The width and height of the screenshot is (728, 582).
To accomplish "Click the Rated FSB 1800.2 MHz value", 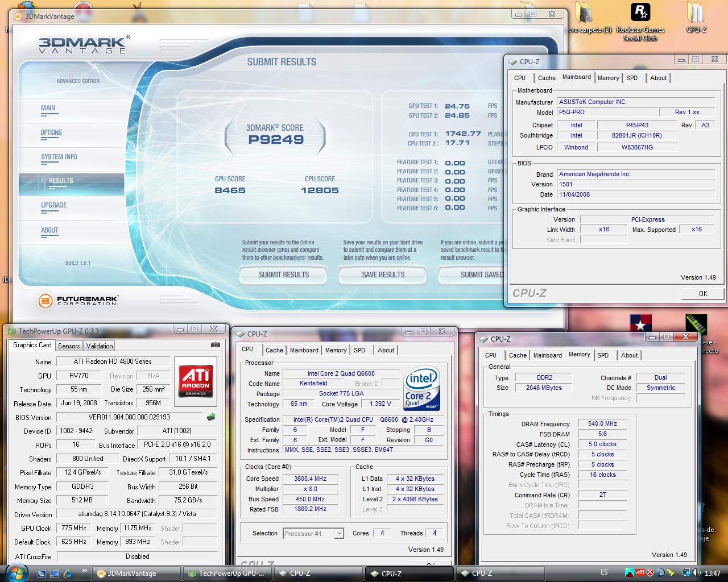I will [310, 509].
